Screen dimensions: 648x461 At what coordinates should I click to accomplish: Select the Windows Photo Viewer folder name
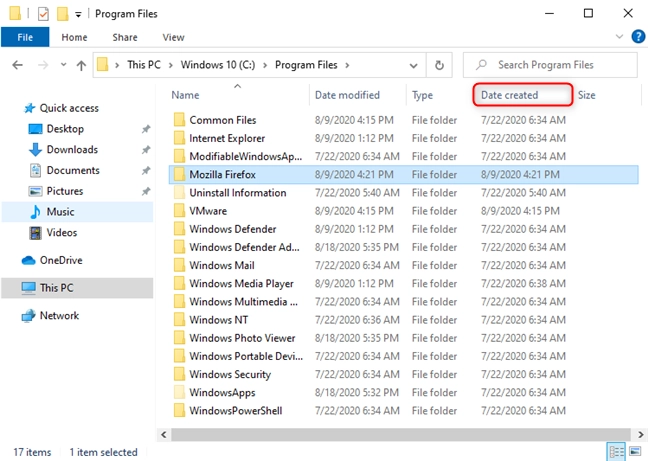point(242,338)
